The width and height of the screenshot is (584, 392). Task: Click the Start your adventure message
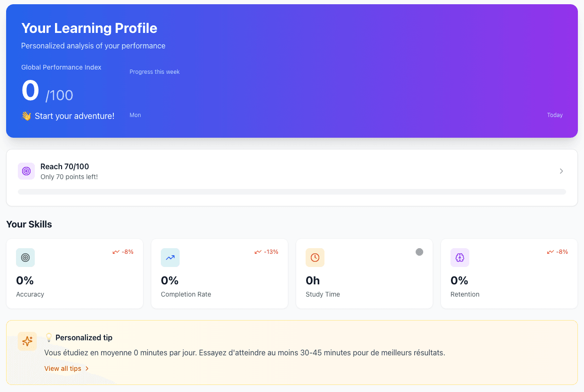click(67, 116)
